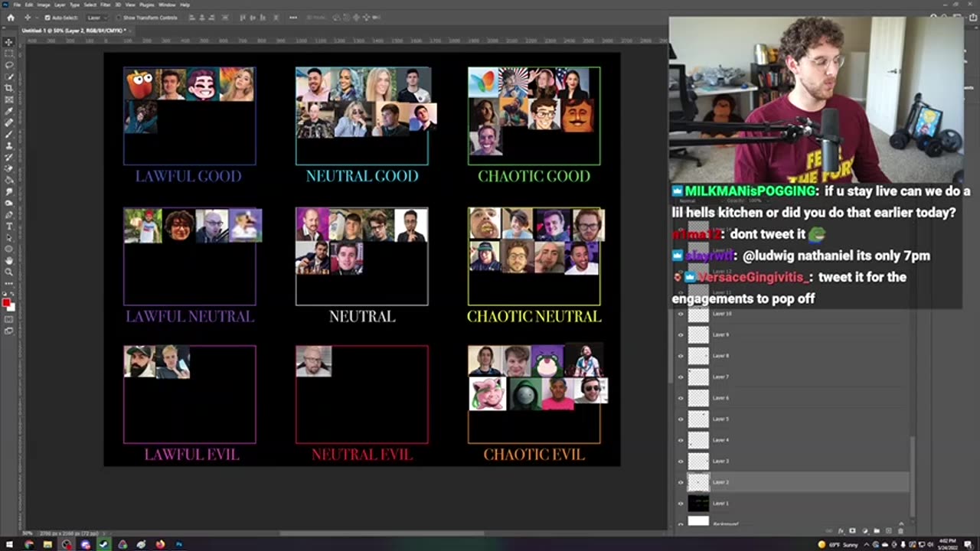980x551 pixels.
Task: Hide Layer 10 with its eye icon
Action: pos(681,314)
